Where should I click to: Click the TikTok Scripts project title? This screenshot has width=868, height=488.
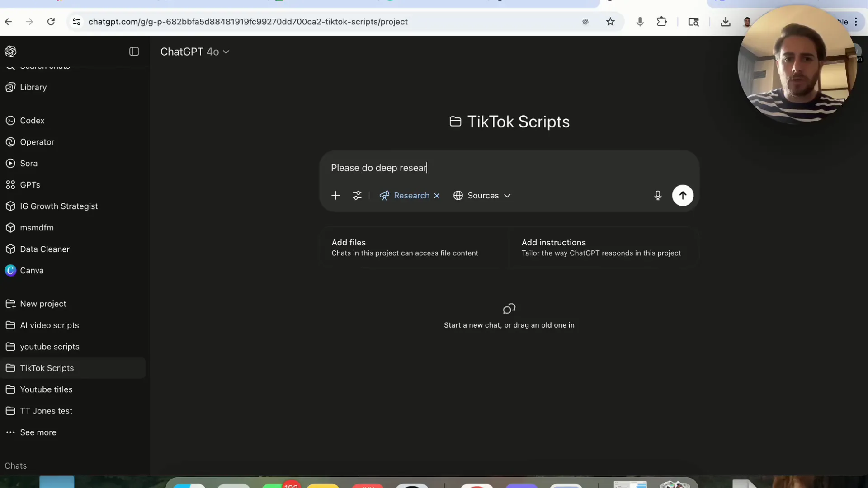click(518, 122)
